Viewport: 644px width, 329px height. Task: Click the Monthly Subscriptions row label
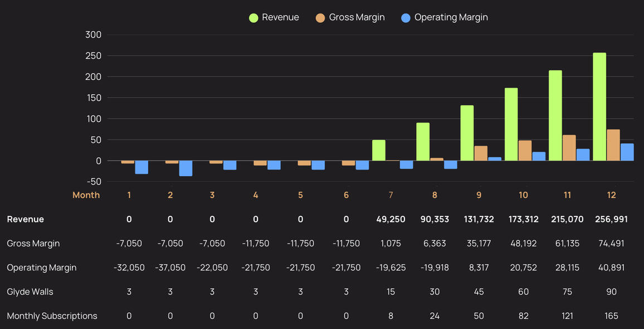point(52,316)
